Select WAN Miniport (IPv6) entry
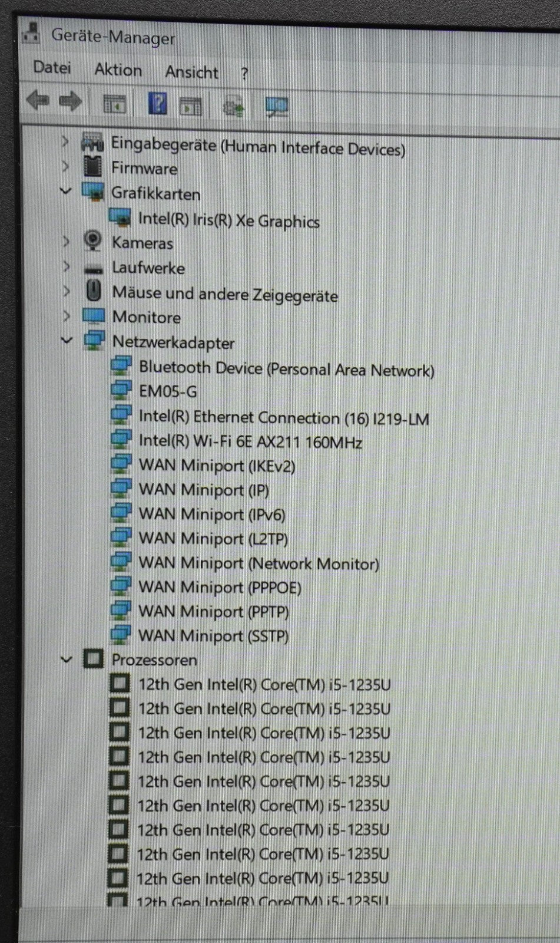Screen dimensions: 560x943 point(212,514)
